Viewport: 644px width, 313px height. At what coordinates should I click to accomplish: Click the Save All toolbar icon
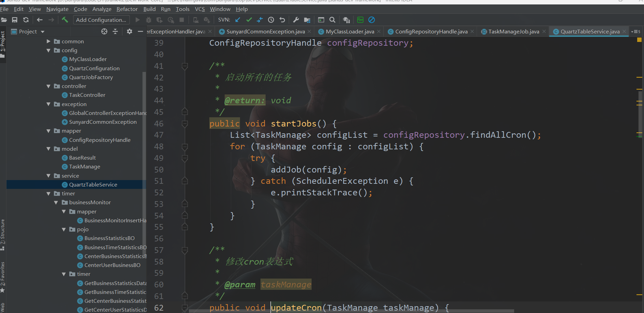click(15, 20)
